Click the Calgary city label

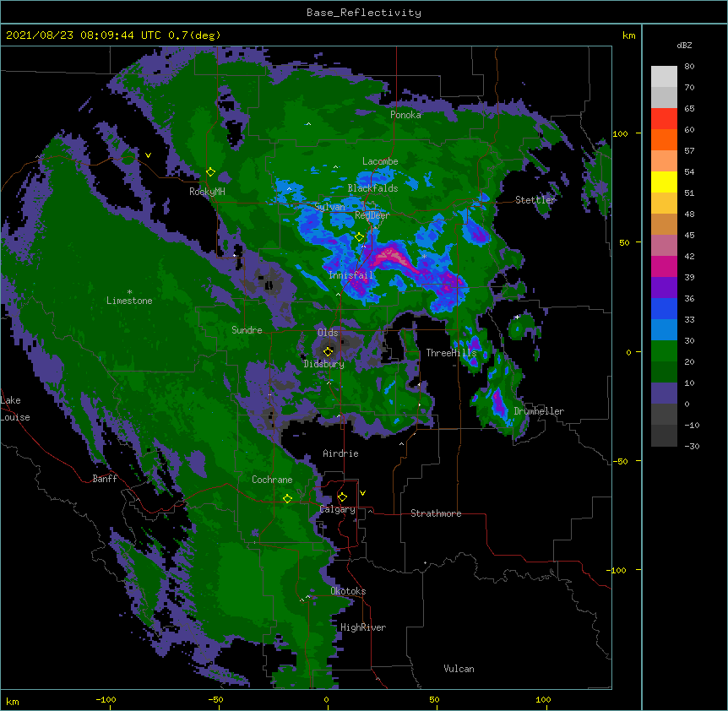338,509
